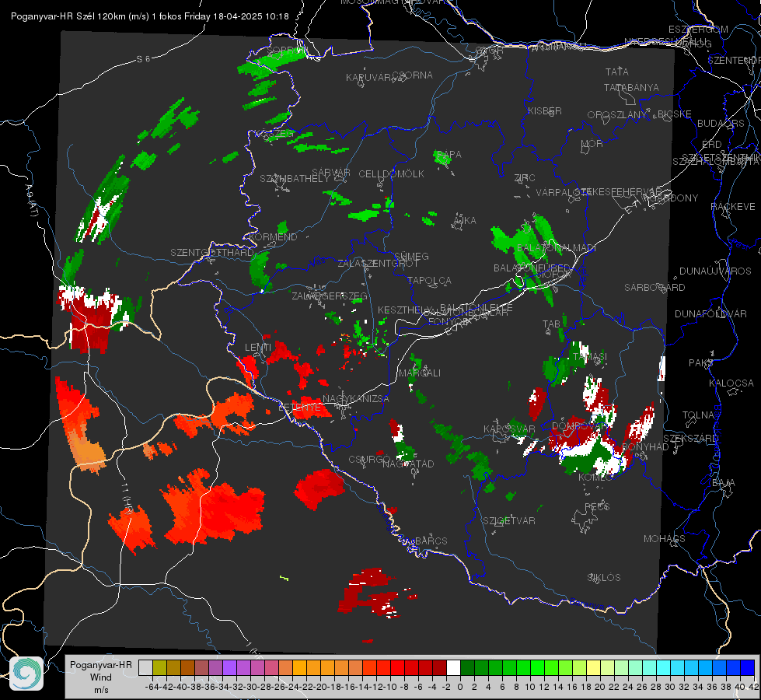Click the KORMEND city label

tap(273, 236)
